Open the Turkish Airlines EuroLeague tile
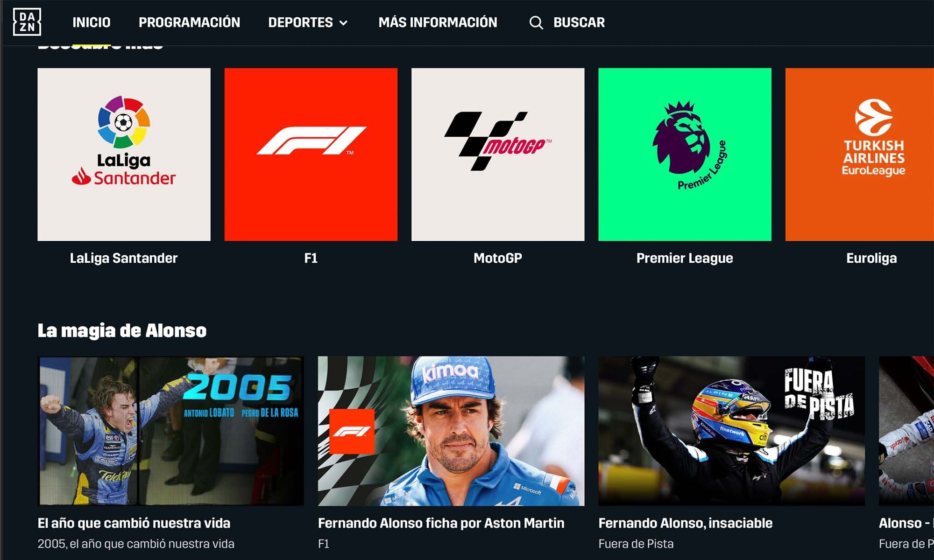The height and width of the screenshot is (560, 934). tap(860, 154)
